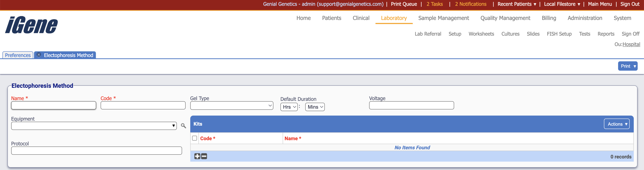Image resolution: width=644 pixels, height=170 pixels.
Task: Remove kit row with minus icon
Action: tap(204, 156)
